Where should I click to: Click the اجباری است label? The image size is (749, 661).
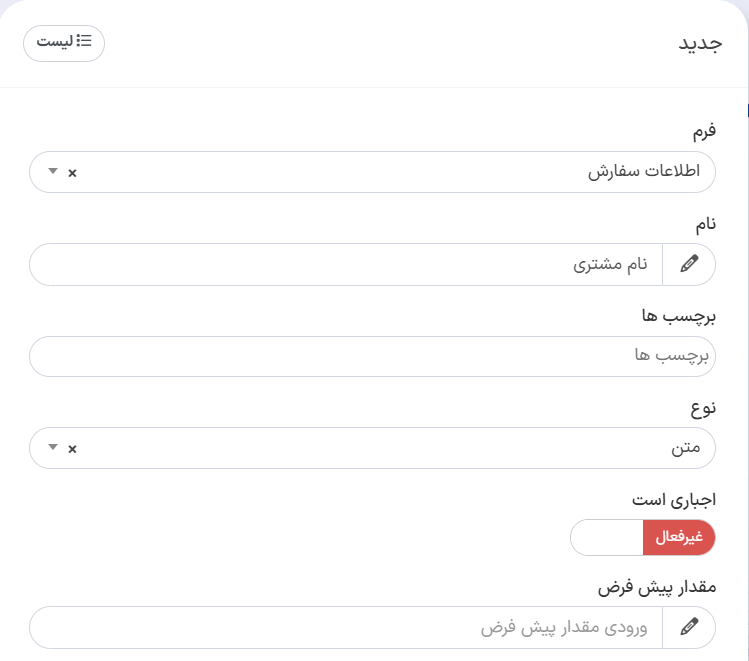[674, 500]
